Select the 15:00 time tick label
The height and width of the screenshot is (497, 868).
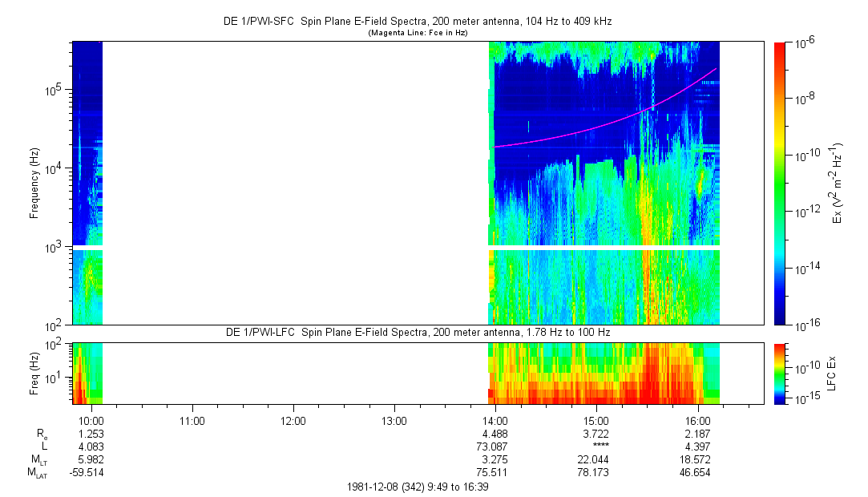[x=597, y=420]
